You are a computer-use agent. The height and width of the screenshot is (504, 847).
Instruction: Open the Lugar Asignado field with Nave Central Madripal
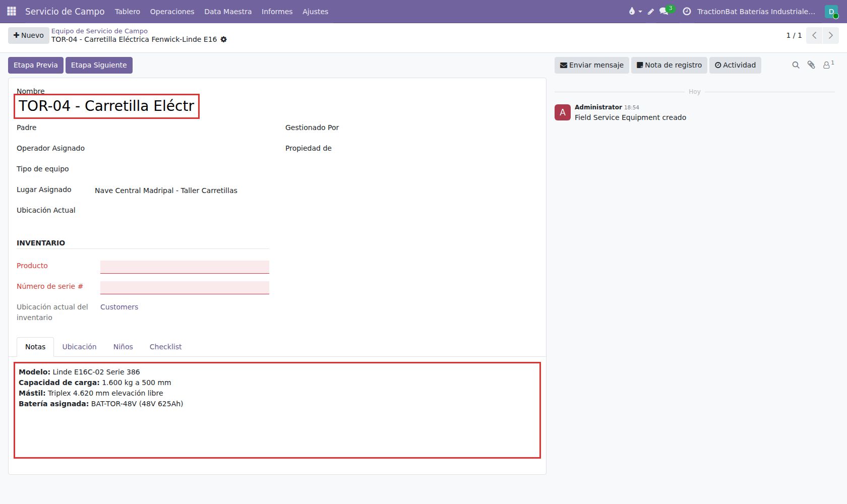tap(181, 191)
